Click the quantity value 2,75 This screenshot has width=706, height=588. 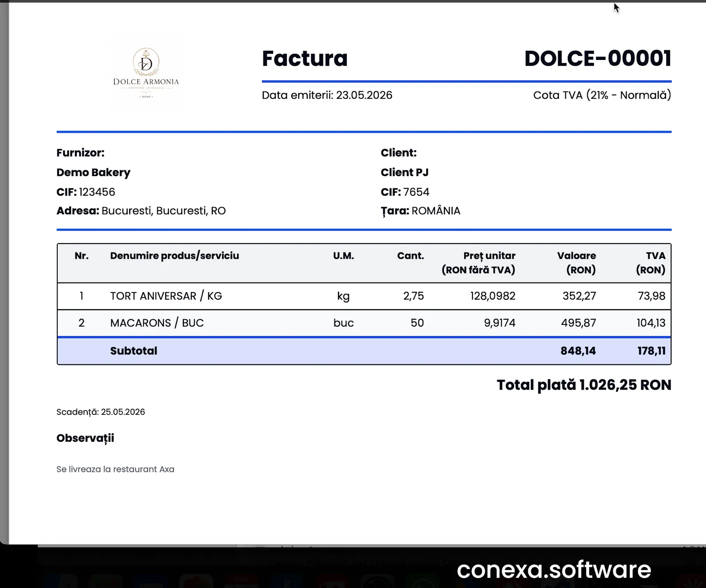pyautogui.click(x=413, y=296)
